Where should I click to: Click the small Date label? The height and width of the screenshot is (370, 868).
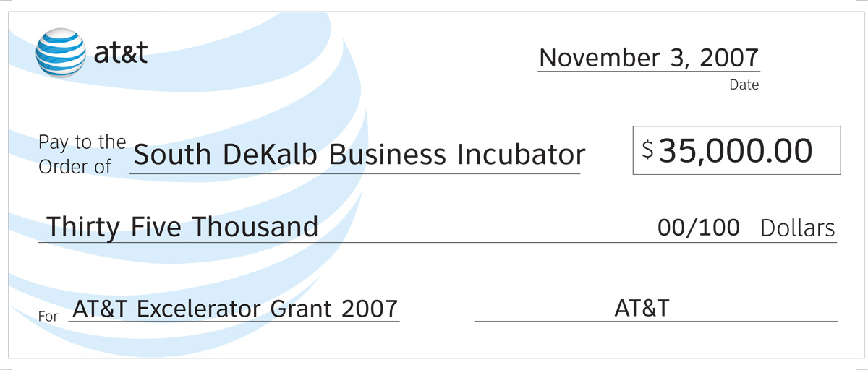tap(744, 85)
